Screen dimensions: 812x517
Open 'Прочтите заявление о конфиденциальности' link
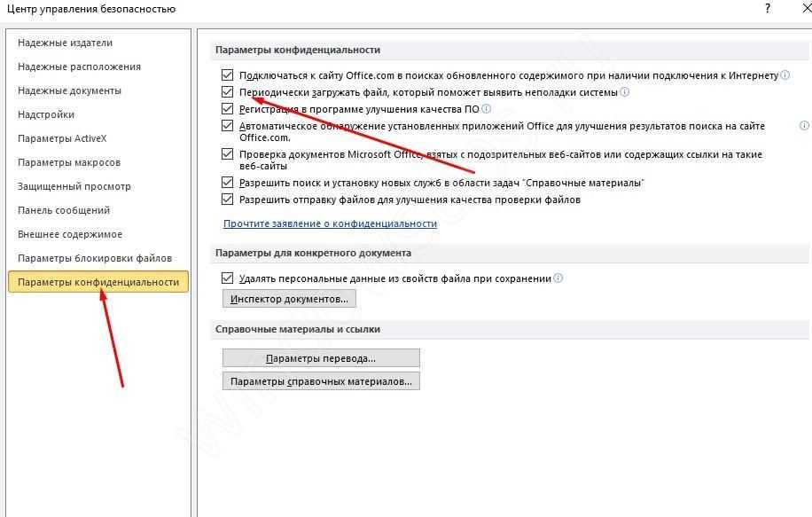pos(330,223)
